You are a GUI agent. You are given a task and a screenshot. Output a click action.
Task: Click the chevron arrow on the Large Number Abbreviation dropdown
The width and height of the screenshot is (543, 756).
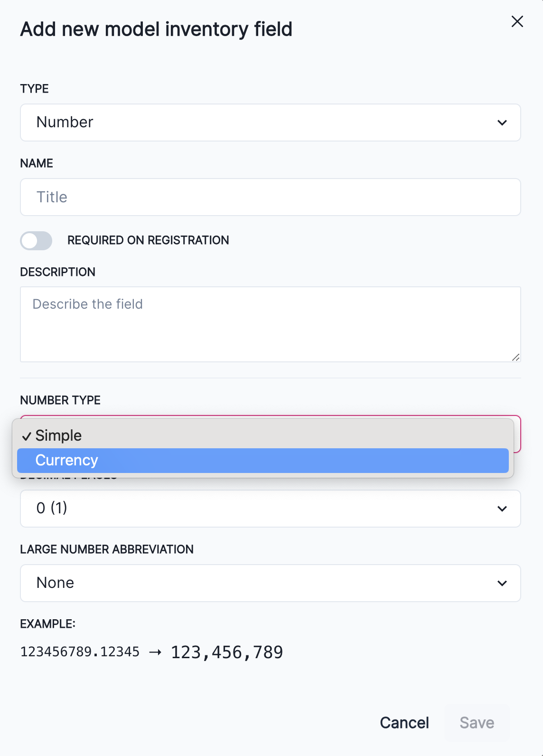pos(502,583)
